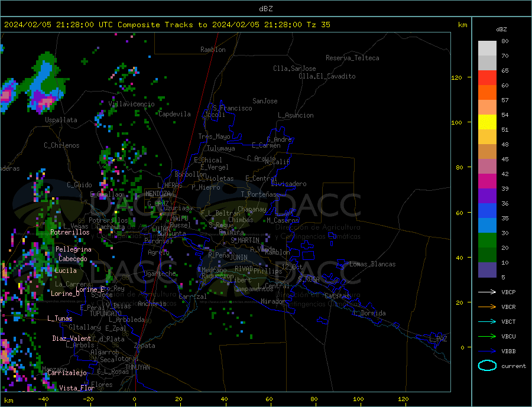Viewport: 532px width, 407px height.
Task: Click the MENDOZA city label
Action: tap(159, 194)
